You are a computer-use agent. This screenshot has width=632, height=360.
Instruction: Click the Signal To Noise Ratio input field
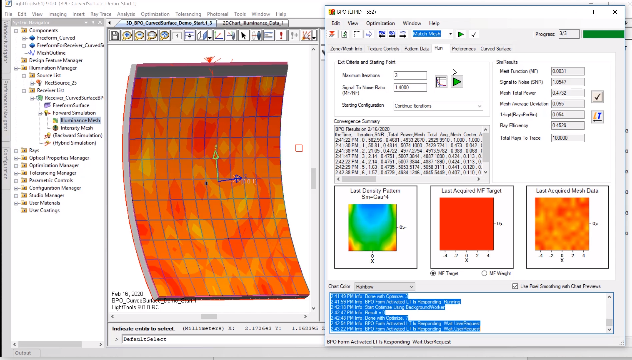410,87
